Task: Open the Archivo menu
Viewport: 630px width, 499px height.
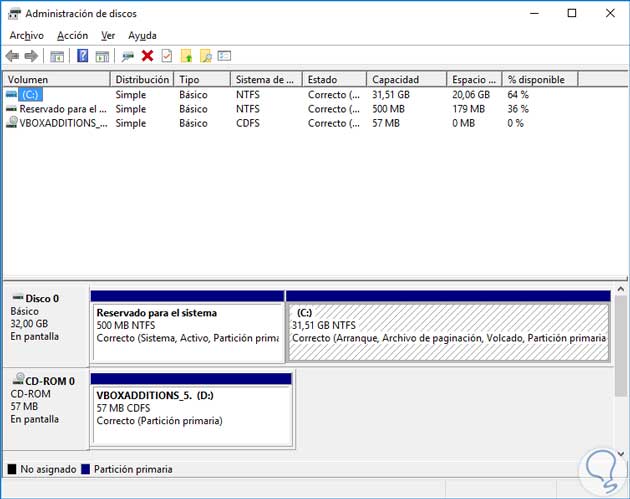Action: [x=27, y=35]
